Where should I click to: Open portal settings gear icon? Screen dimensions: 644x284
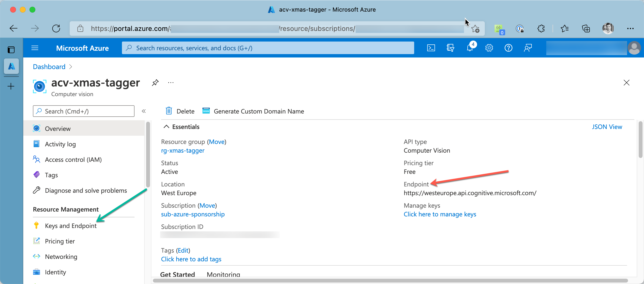coord(489,48)
